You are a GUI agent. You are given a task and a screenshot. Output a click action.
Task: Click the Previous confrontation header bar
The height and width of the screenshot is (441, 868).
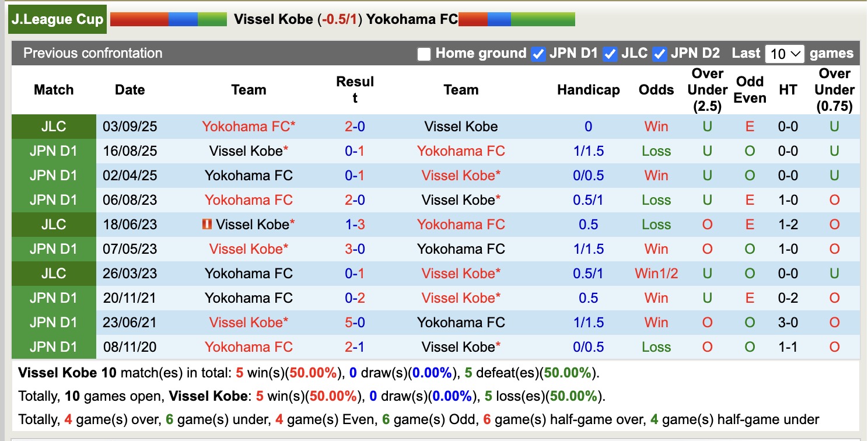(92, 53)
